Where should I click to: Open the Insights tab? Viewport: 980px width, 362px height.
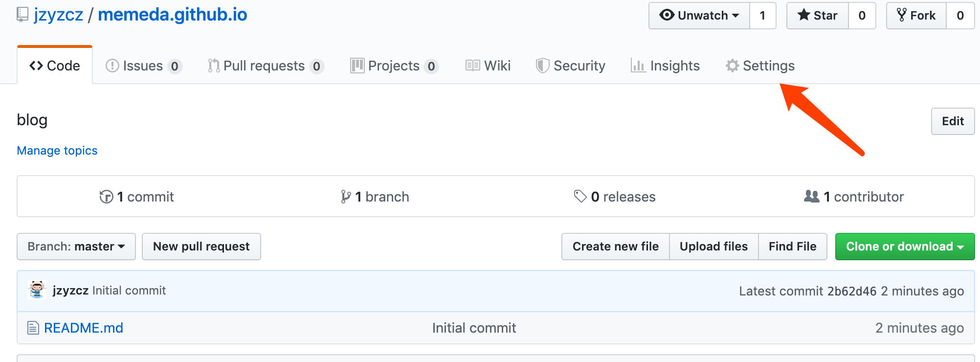[x=666, y=66]
